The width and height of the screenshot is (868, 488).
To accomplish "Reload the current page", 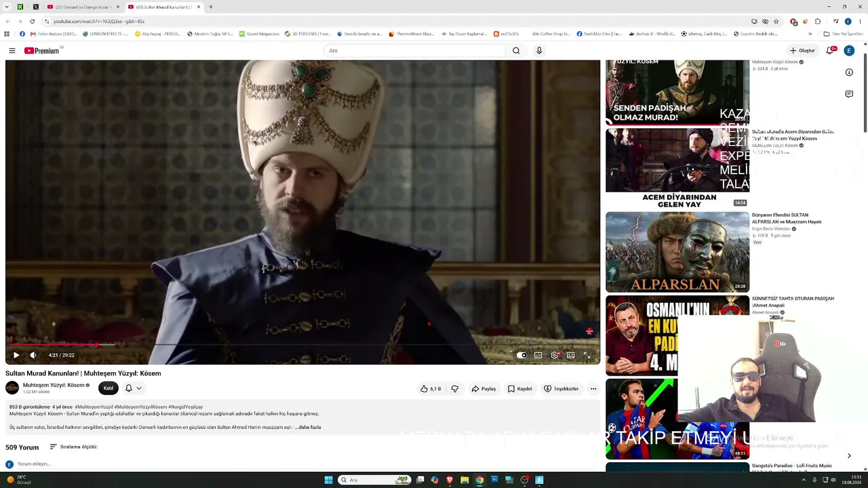I will coord(33,21).
